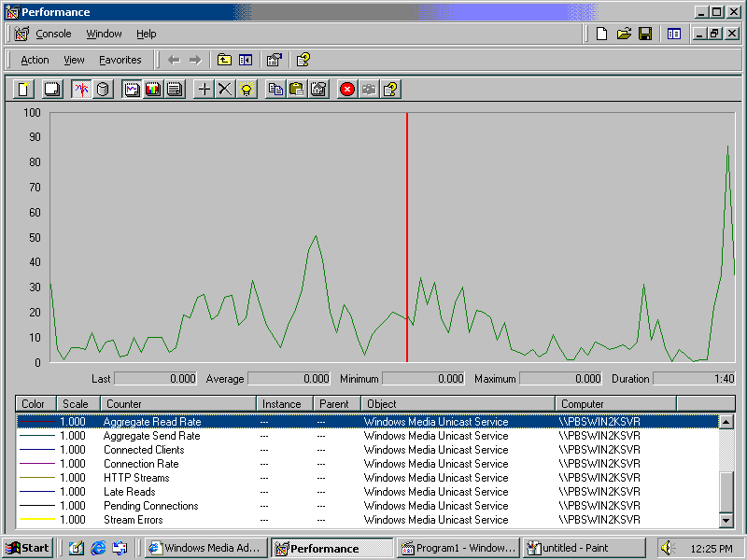This screenshot has width=747, height=560.
Task: Click the Up one level folder icon
Action: click(x=224, y=60)
